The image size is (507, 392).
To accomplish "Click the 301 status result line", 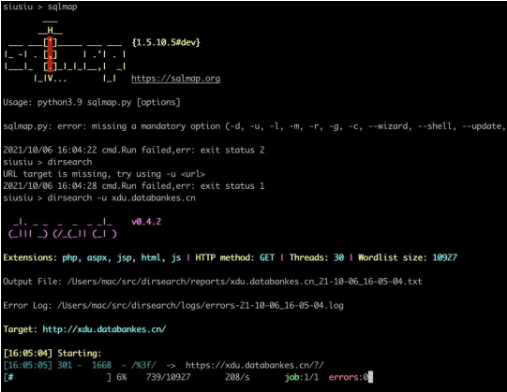I will pyautogui.click(x=163, y=365).
